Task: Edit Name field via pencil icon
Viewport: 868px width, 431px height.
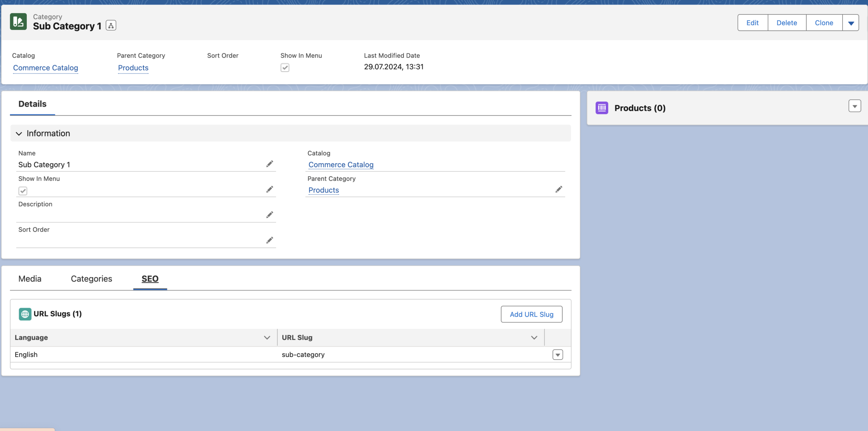Action: [x=269, y=164]
